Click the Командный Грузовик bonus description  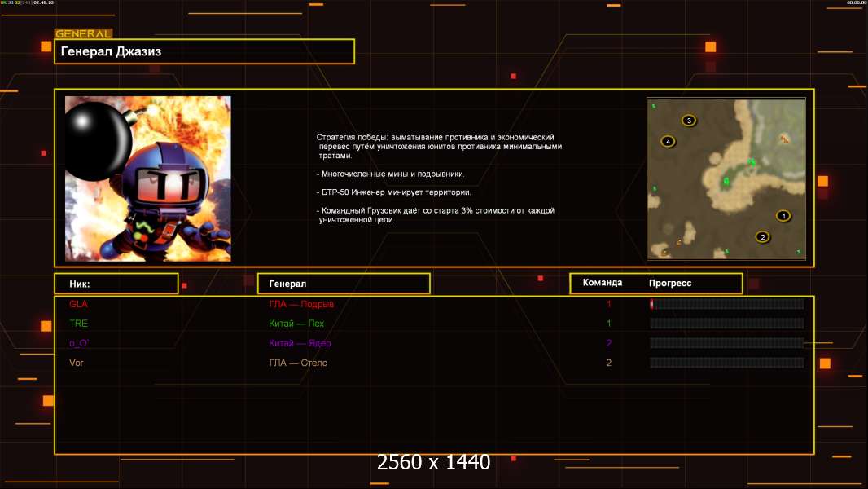(x=435, y=215)
